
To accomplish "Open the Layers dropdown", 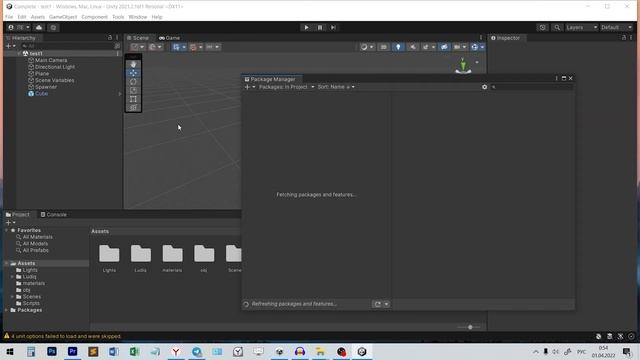I will tap(581, 27).
